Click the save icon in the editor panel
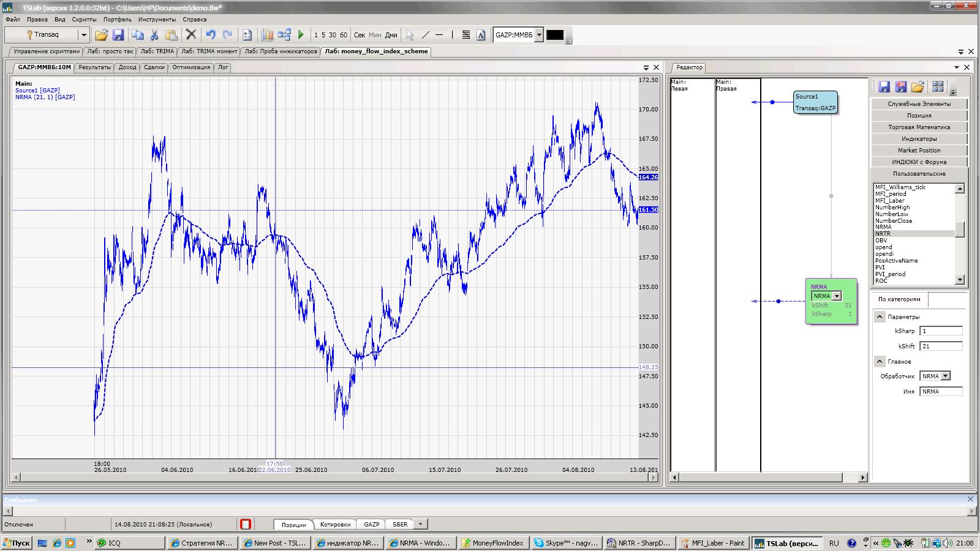Image resolution: width=980 pixels, height=551 pixels. [884, 87]
